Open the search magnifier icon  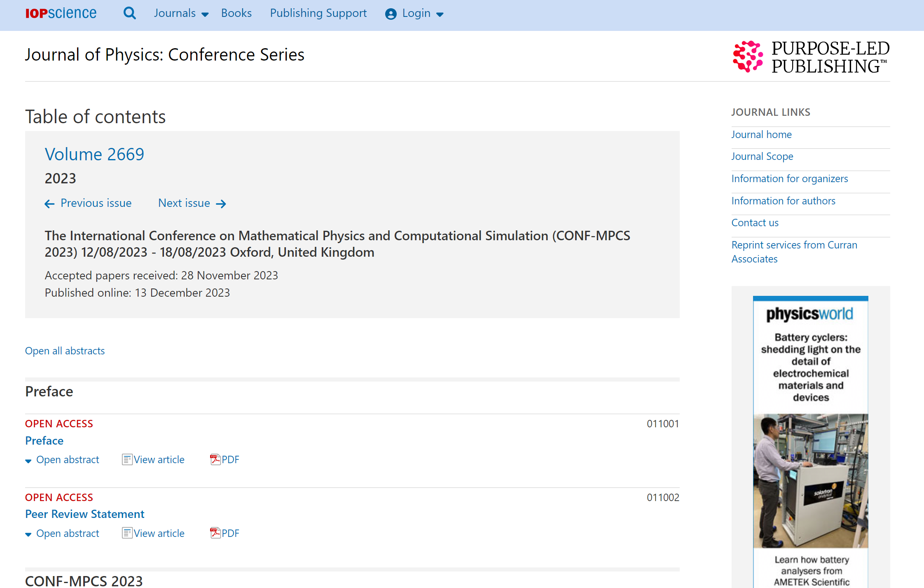(x=130, y=13)
